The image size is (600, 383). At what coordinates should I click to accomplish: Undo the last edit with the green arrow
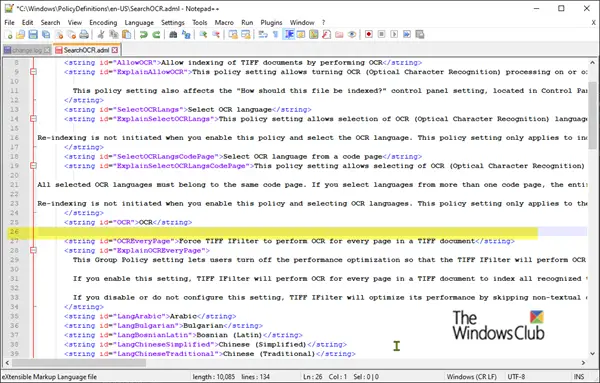pyautogui.click(x=143, y=34)
